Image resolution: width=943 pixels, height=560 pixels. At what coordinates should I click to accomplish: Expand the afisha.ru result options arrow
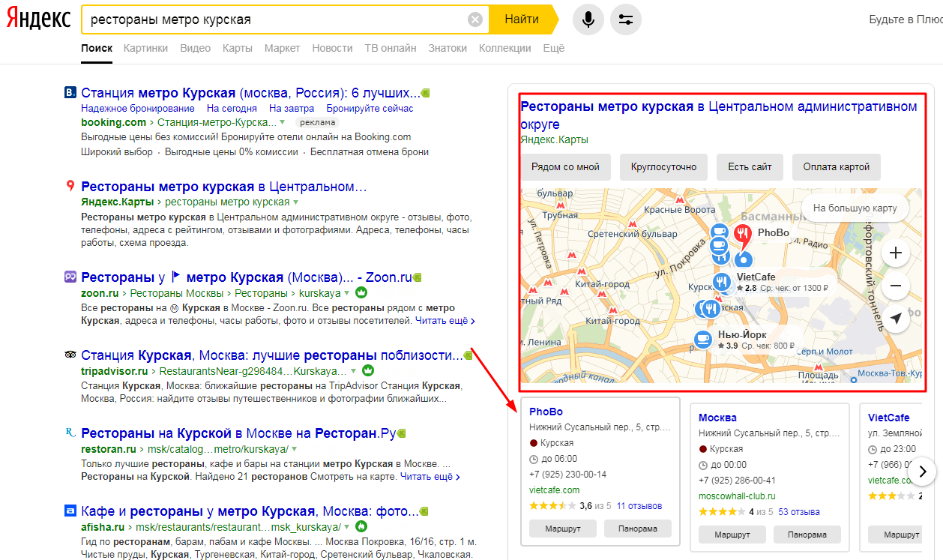348,527
